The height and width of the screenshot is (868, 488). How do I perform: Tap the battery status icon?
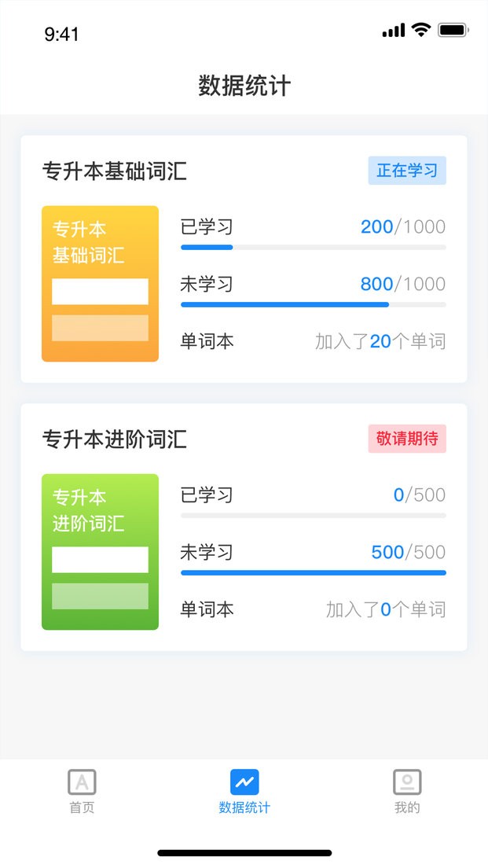tap(453, 31)
